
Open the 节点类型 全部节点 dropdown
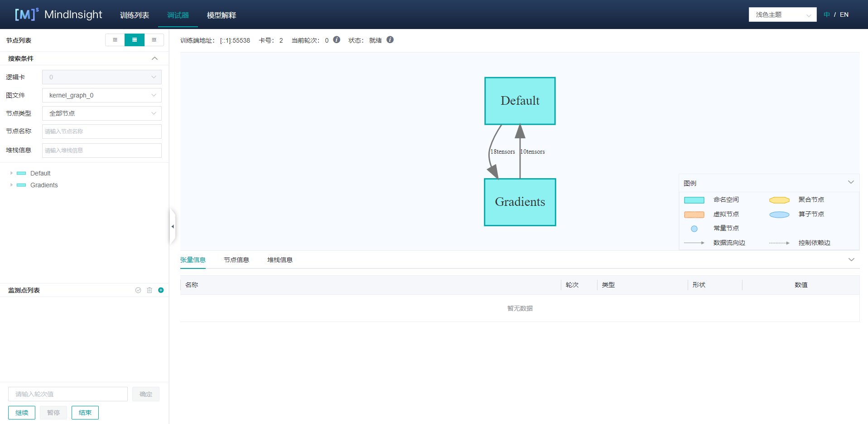[x=102, y=113]
